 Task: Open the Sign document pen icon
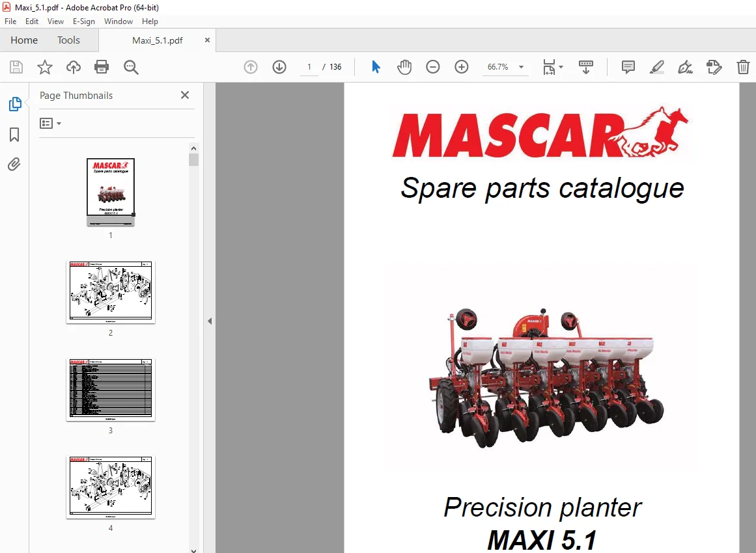[685, 67]
